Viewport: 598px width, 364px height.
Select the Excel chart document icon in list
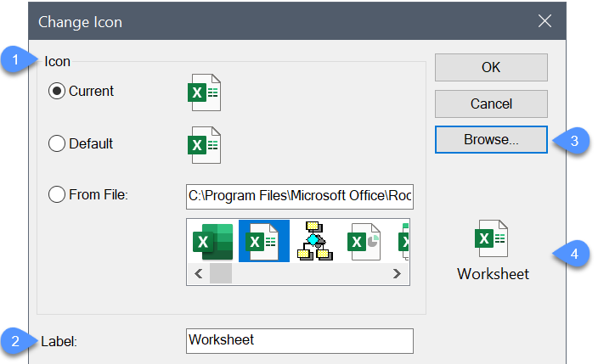point(364,241)
